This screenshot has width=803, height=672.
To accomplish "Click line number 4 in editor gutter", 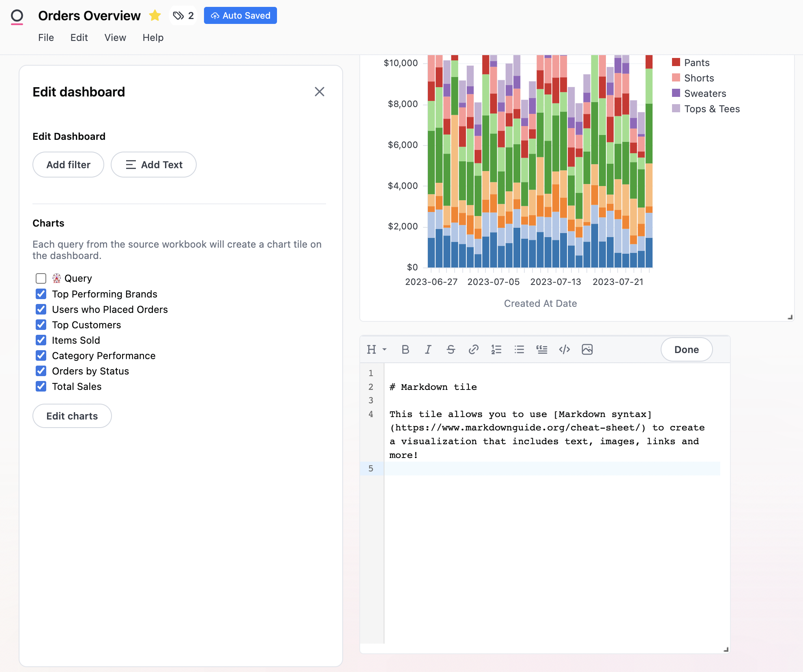I will click(371, 414).
